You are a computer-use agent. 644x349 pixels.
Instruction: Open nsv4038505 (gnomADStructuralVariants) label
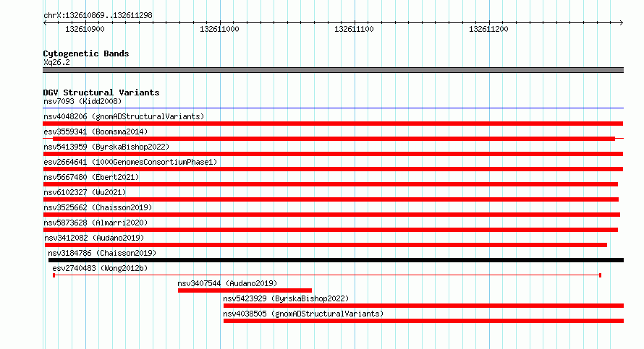click(x=303, y=314)
